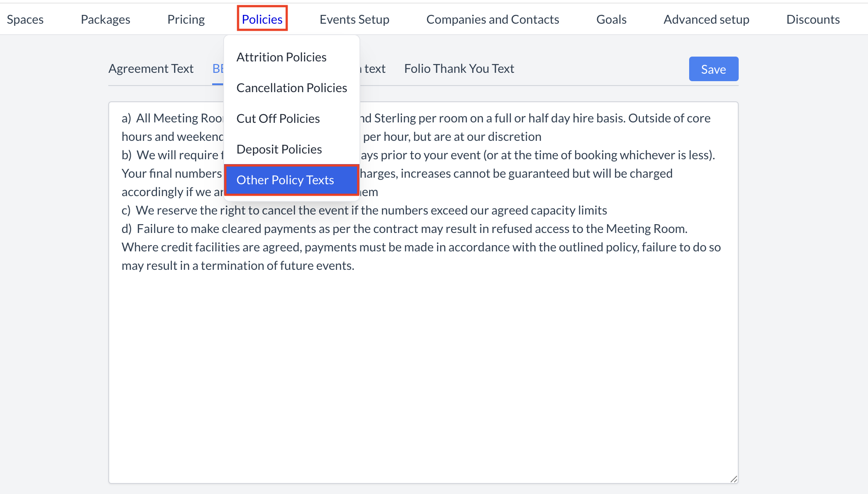The image size is (868, 494).
Task: Open Companies and Contacts menu
Action: coord(492,19)
